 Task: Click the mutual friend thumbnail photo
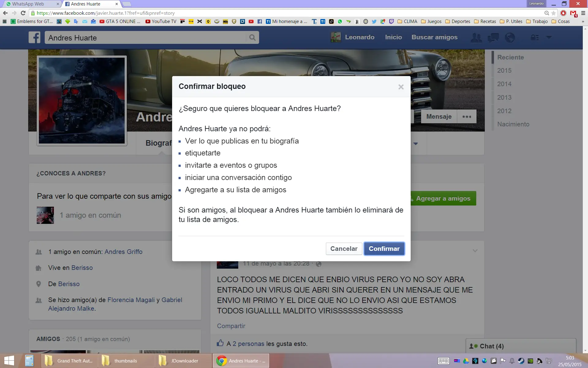click(45, 215)
